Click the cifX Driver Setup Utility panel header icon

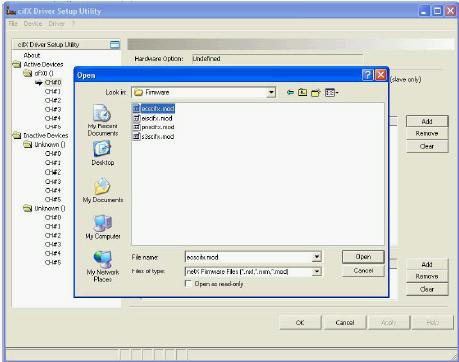pos(115,44)
